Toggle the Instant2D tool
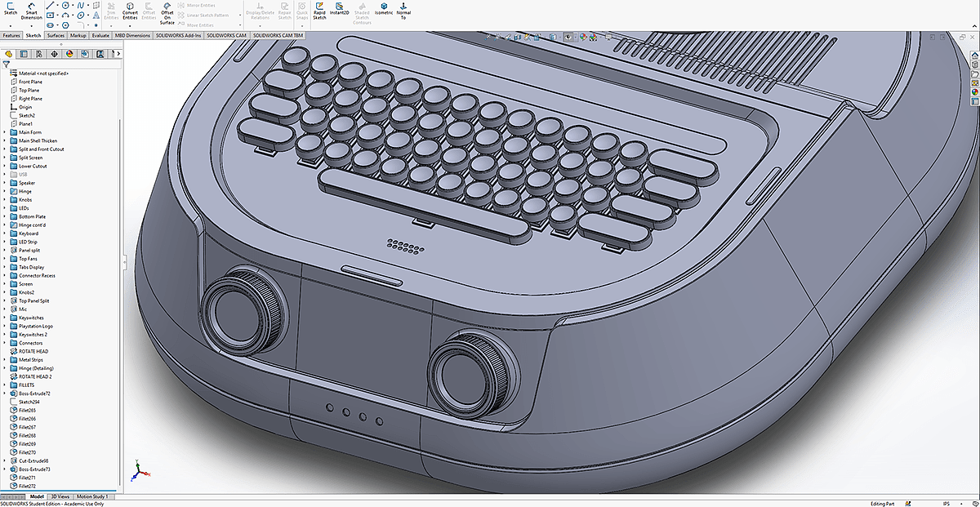 pos(340,10)
